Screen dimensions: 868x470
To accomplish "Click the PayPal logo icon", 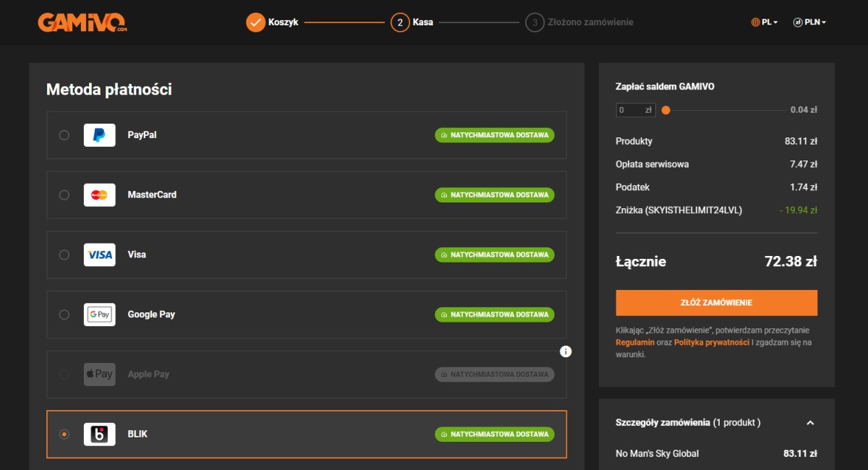I will tap(99, 135).
